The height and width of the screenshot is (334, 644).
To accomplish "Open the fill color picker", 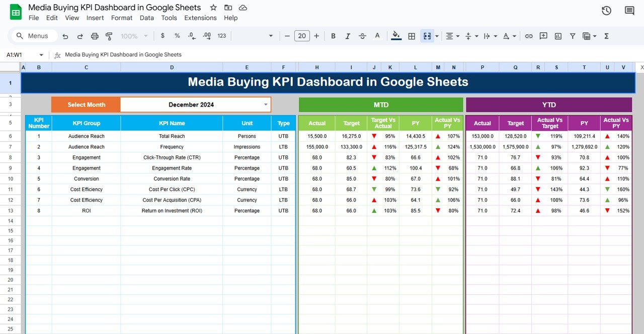I will coord(396,36).
